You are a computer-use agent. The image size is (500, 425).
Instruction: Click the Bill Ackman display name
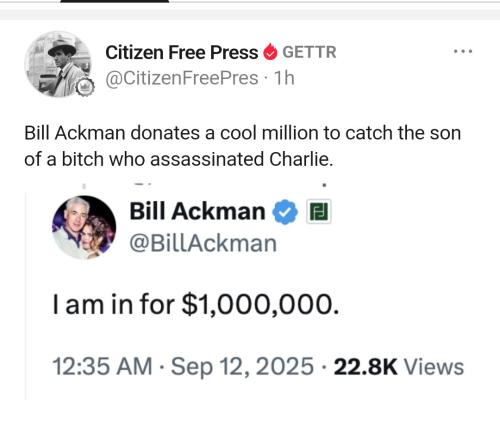[x=197, y=211]
